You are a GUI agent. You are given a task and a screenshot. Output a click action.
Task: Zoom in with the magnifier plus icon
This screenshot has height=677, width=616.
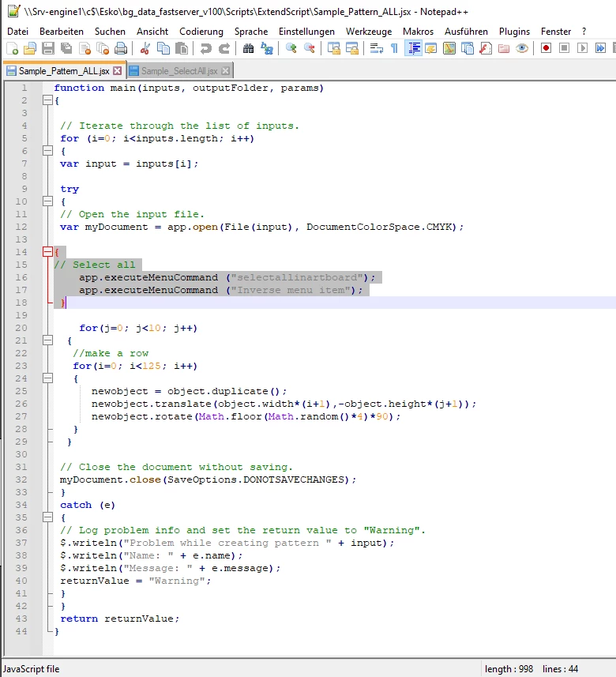pyautogui.click(x=291, y=48)
